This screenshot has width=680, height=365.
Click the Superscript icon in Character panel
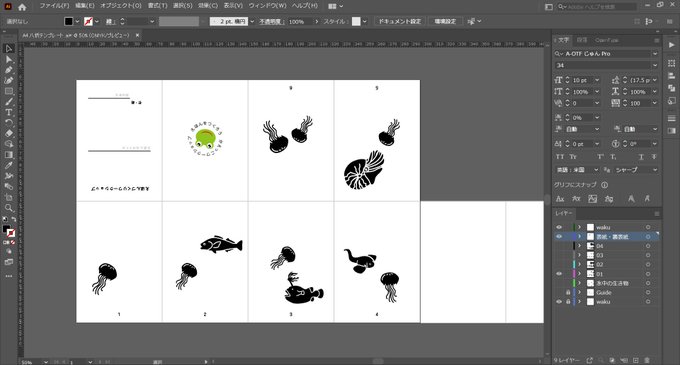(x=601, y=156)
